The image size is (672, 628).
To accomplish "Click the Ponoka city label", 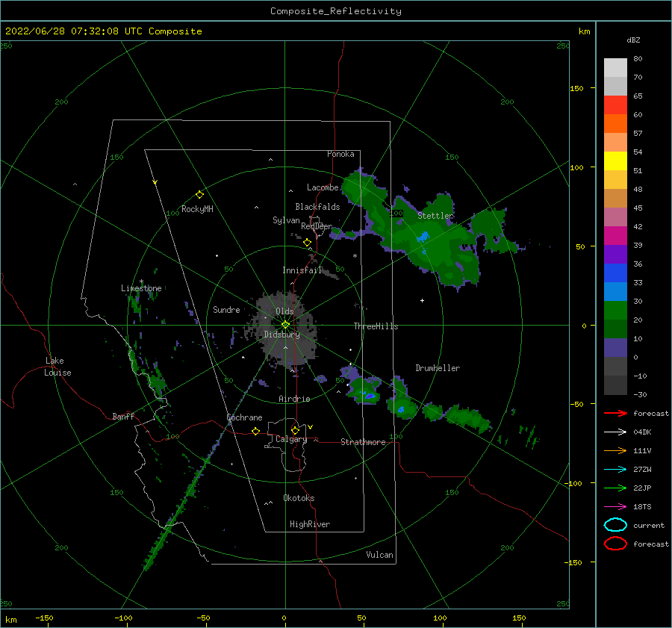I will point(340,154).
